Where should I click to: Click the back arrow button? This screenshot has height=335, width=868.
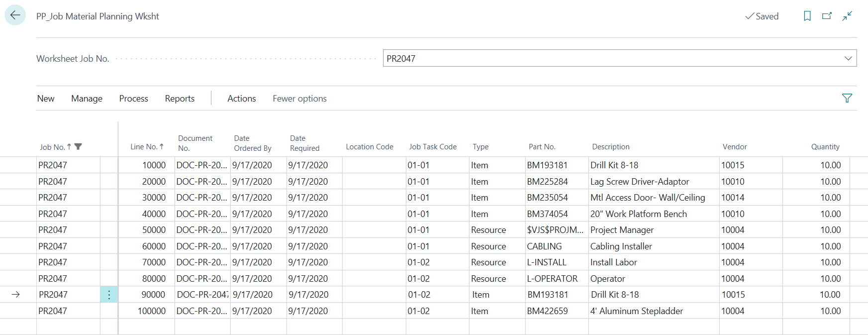click(15, 15)
